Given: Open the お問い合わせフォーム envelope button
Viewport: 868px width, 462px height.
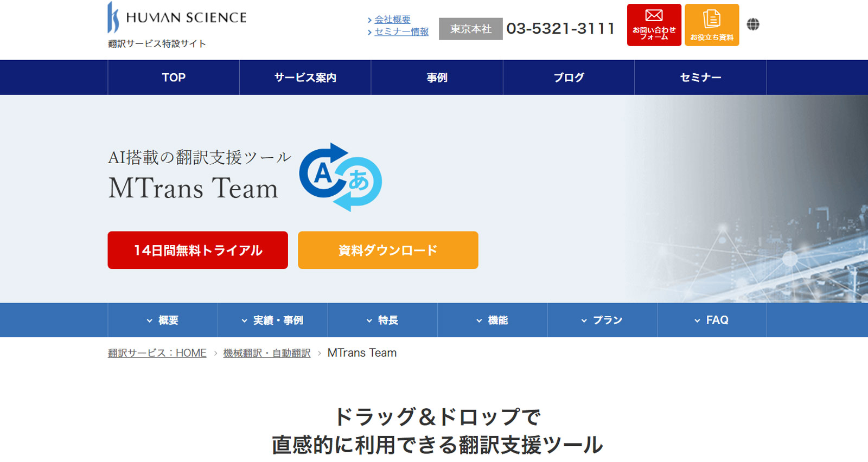Looking at the screenshot, I should [x=654, y=25].
